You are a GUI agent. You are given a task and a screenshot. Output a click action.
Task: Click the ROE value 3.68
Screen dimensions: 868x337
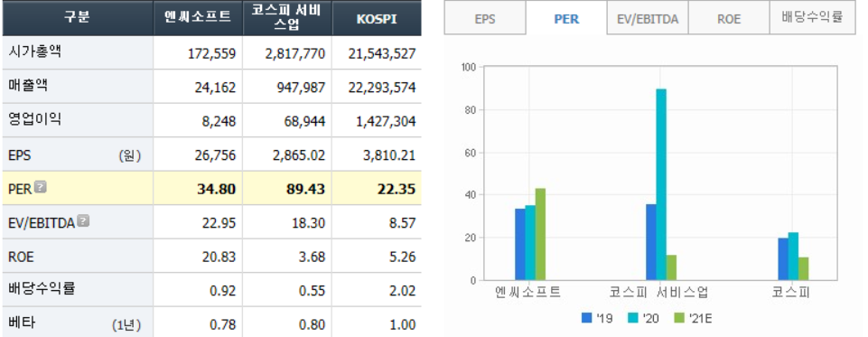pos(313,257)
